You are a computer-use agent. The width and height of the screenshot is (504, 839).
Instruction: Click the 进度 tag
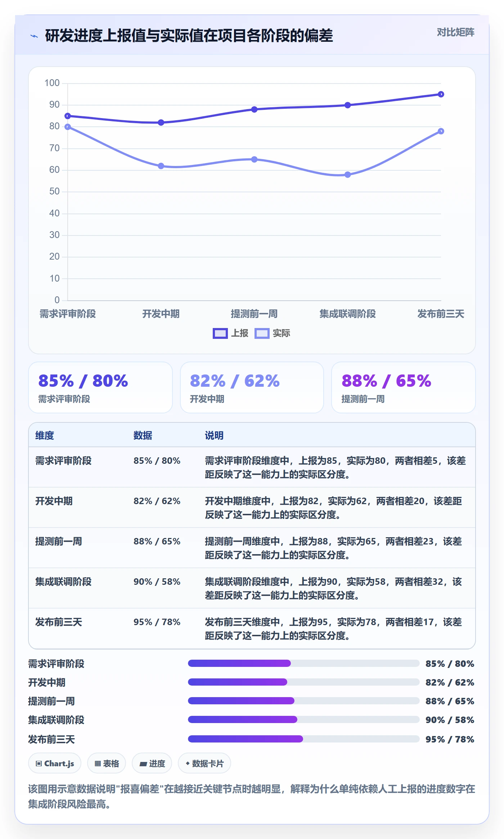152,763
